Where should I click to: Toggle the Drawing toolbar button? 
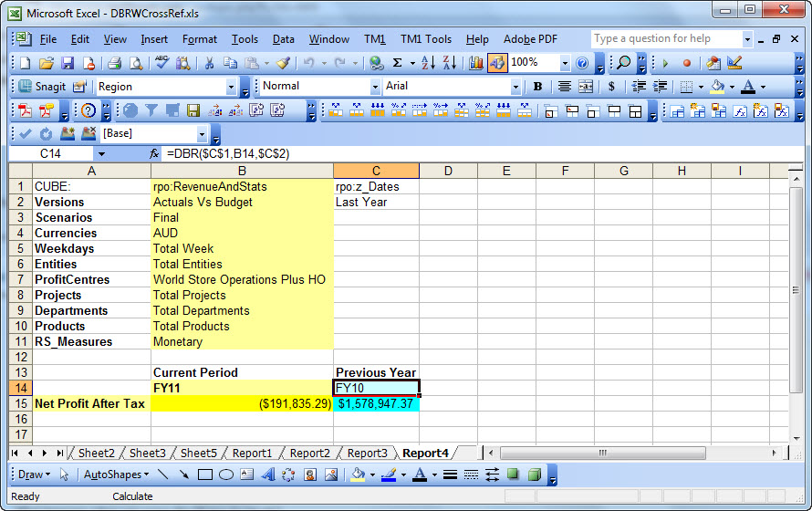point(497,63)
